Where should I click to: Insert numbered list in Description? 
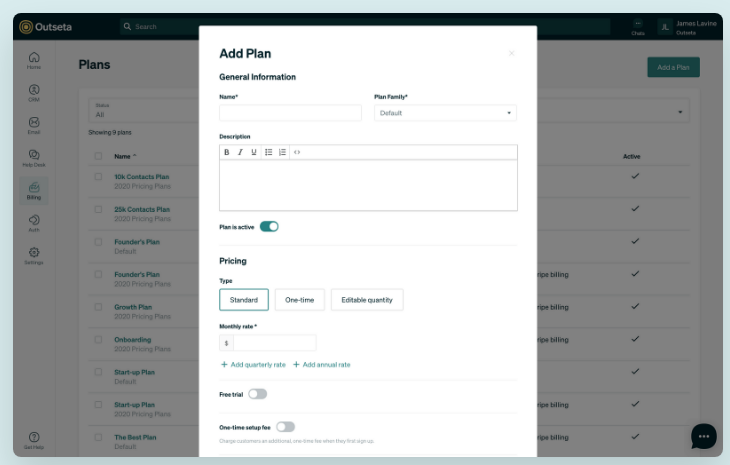coord(282,152)
